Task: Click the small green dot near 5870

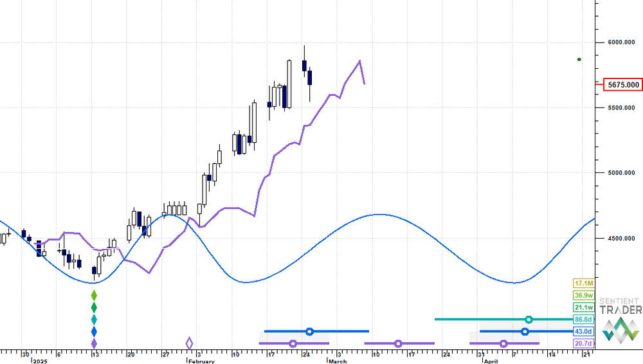Action: pos(579,60)
